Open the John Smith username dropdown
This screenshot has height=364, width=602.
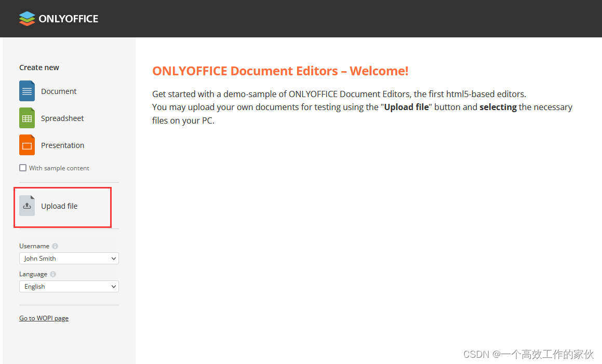[x=69, y=258]
